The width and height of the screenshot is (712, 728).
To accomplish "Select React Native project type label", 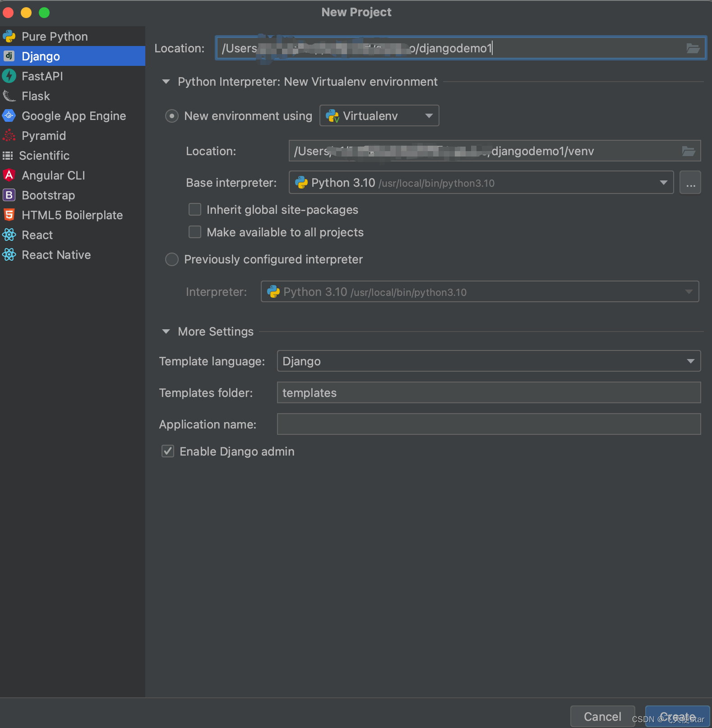I will 56,255.
